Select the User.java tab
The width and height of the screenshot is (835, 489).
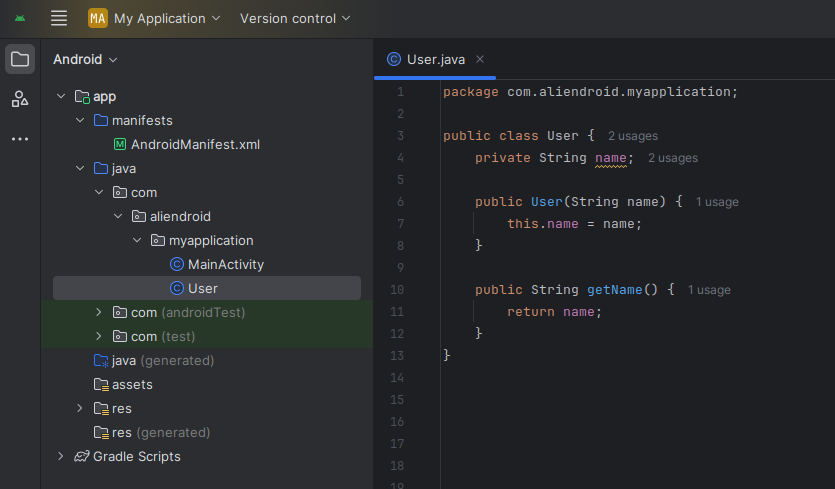point(435,59)
